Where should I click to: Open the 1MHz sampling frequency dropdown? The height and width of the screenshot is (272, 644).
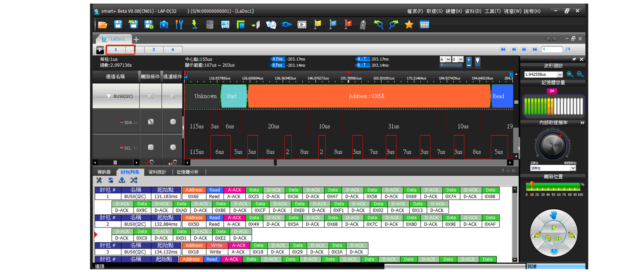[x=573, y=168]
